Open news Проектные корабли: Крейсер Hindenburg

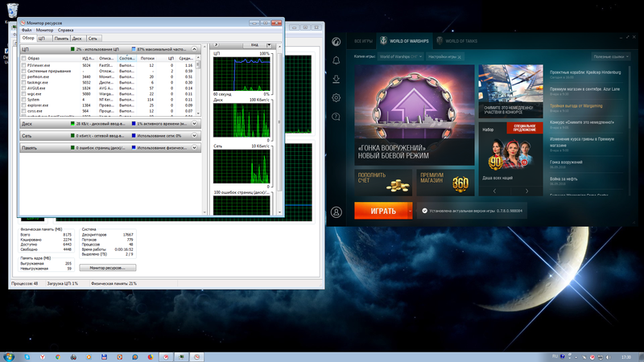point(585,72)
